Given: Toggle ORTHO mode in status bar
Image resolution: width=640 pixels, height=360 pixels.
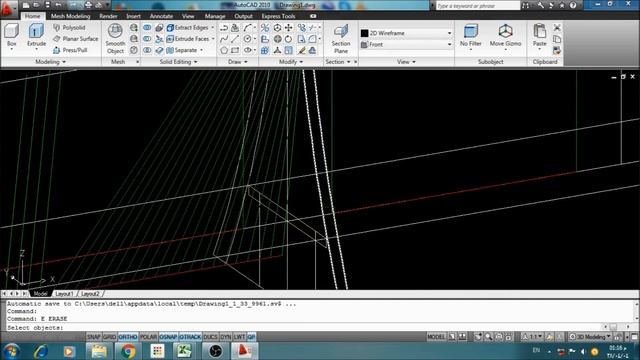Looking at the screenshot, I should coord(128,337).
